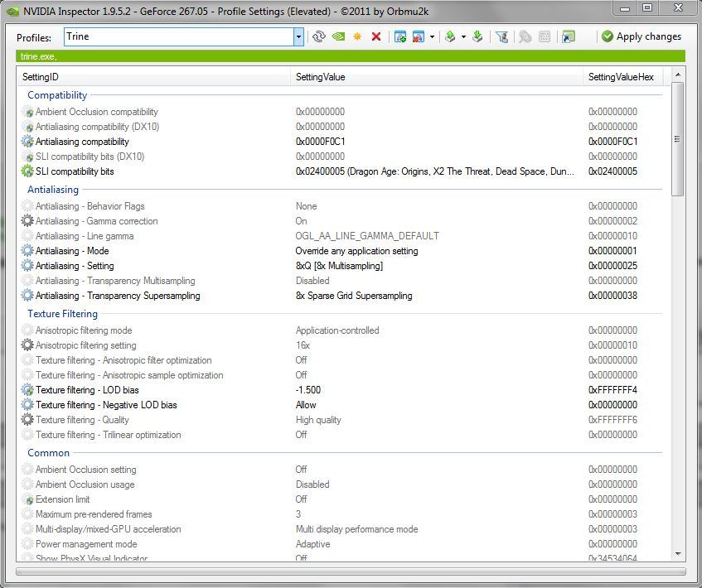Select the 'High quality' texture filtering value

[318, 420]
